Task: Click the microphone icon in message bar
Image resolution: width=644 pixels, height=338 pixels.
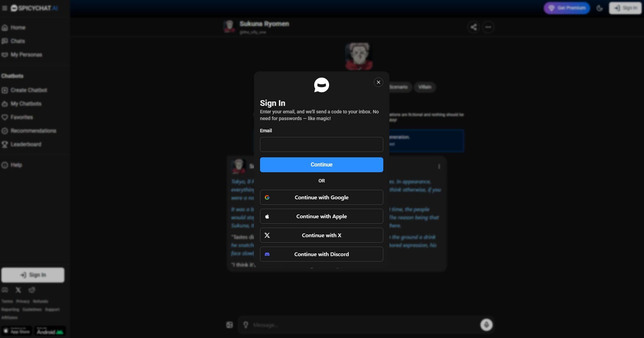Action: click(486, 325)
